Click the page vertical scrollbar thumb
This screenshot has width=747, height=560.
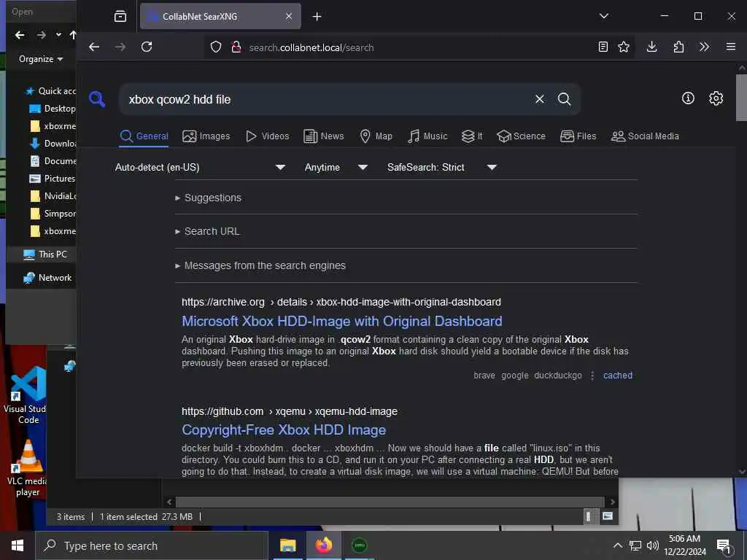tap(741, 98)
